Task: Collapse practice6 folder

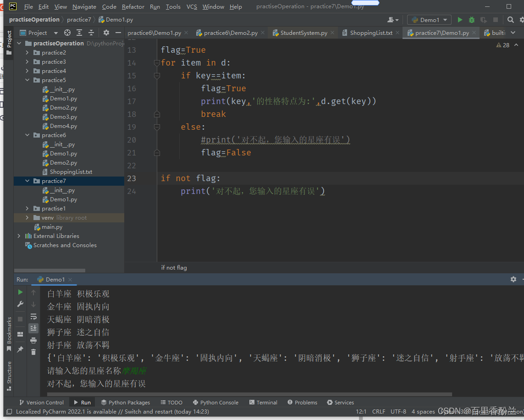Action: click(x=27, y=135)
